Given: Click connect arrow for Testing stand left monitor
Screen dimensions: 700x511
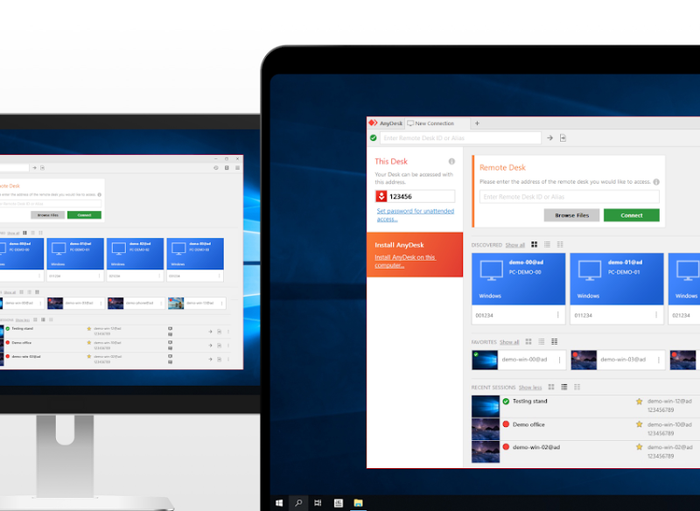Looking at the screenshot, I should tap(210, 332).
